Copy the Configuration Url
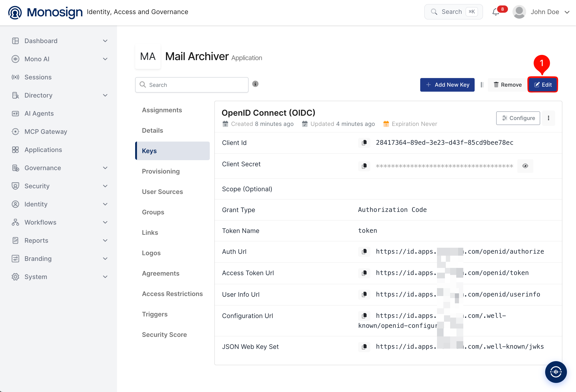The image size is (576, 392). click(x=364, y=316)
